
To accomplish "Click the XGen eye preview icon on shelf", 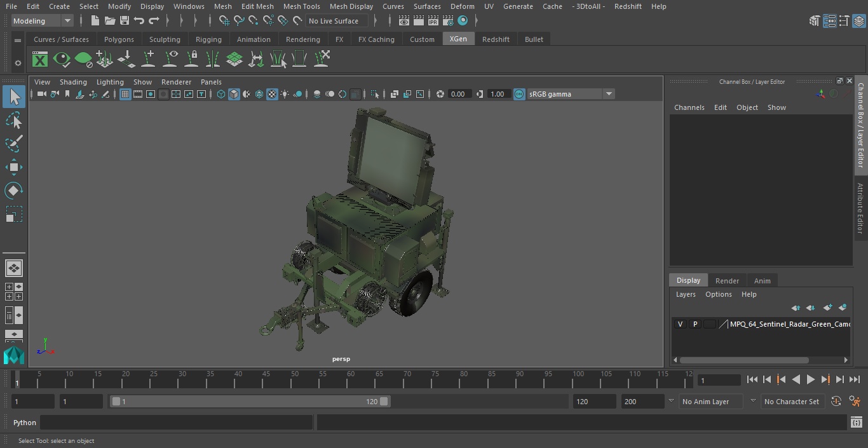I will point(62,60).
